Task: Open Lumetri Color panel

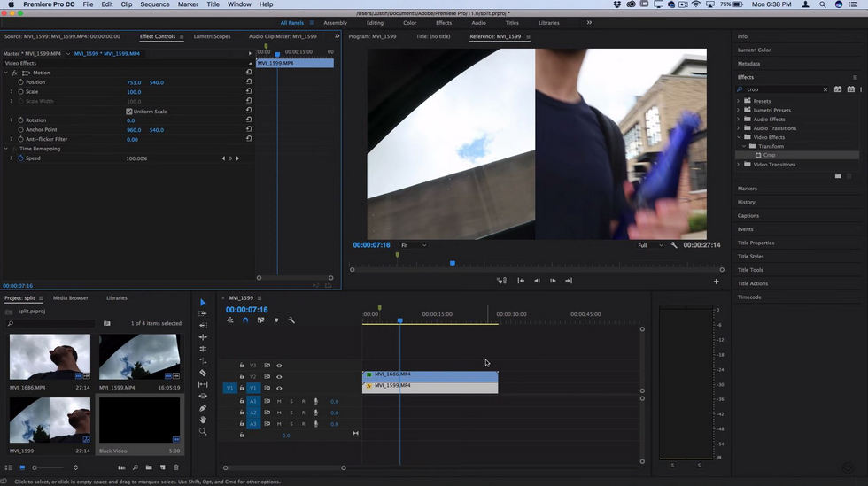Action: 754,50
